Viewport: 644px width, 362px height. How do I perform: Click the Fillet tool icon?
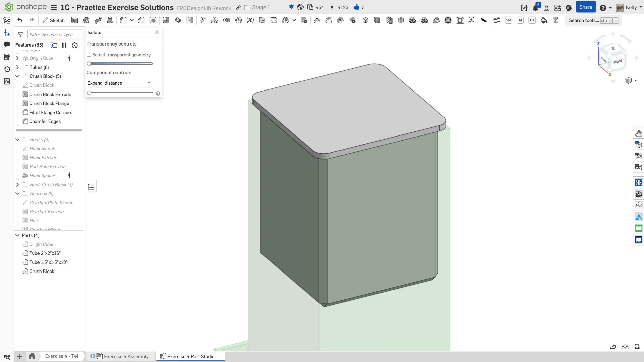(123, 20)
